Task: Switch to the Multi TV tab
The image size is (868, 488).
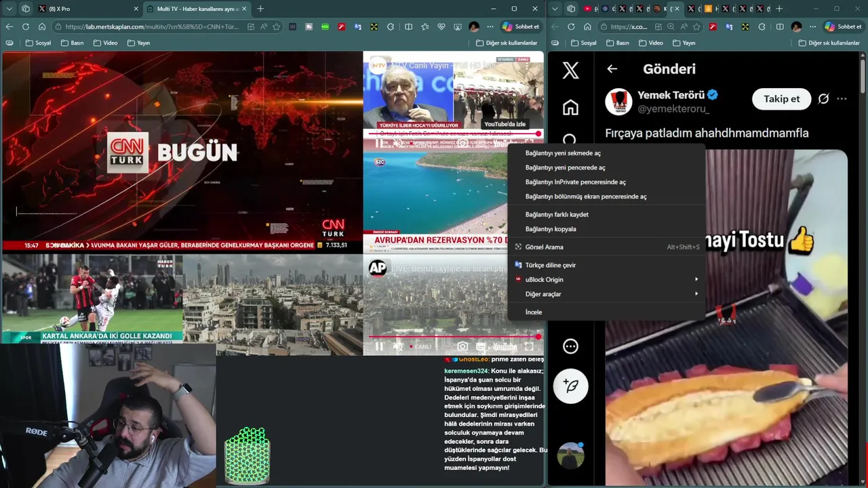Action: [197, 9]
